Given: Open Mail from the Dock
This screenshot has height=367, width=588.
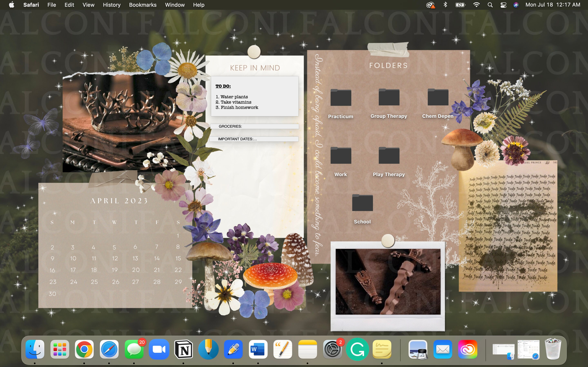Looking at the screenshot, I should [x=443, y=349].
